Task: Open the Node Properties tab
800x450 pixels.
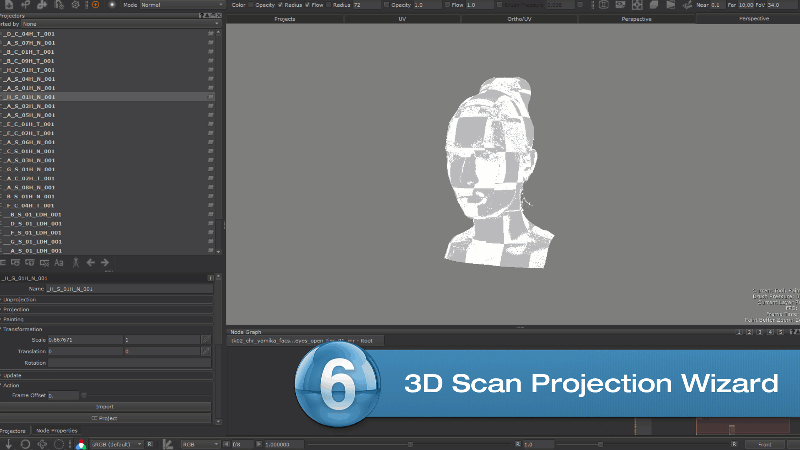Action: point(57,430)
